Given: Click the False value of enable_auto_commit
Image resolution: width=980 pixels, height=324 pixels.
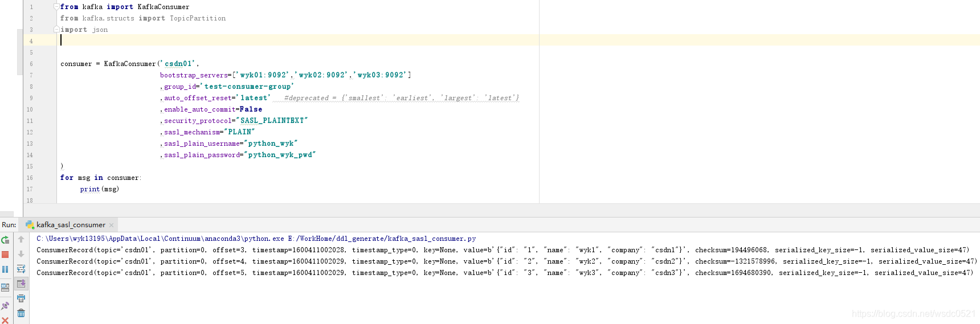Looking at the screenshot, I should [251, 109].
